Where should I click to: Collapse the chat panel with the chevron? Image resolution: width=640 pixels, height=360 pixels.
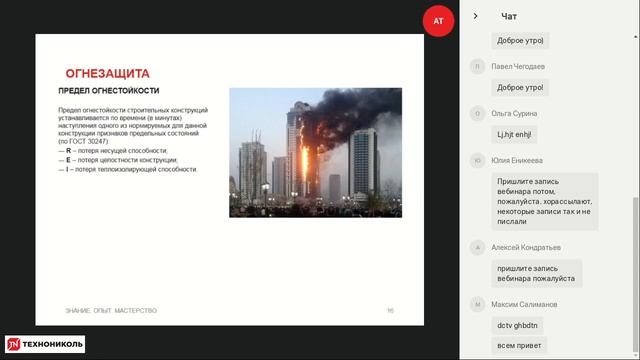(x=475, y=16)
